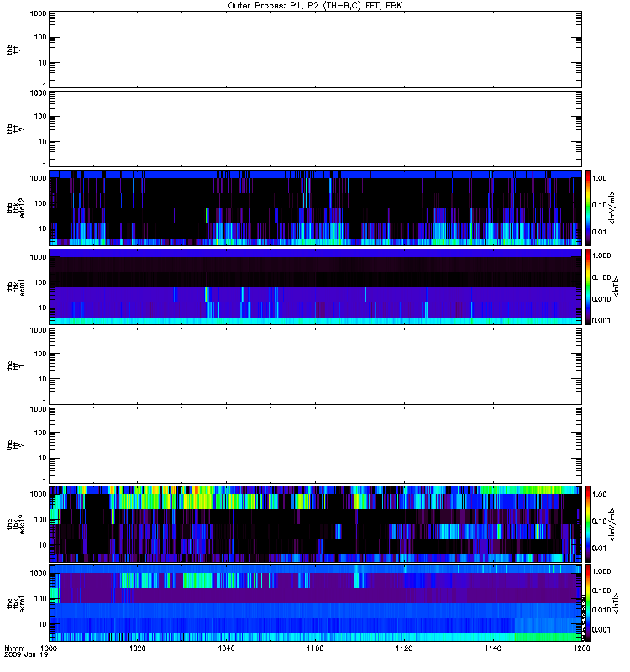Screen dimensions: 630x672
Task: Click inside the empty thc fff 1 panel
Action: (x=315, y=366)
